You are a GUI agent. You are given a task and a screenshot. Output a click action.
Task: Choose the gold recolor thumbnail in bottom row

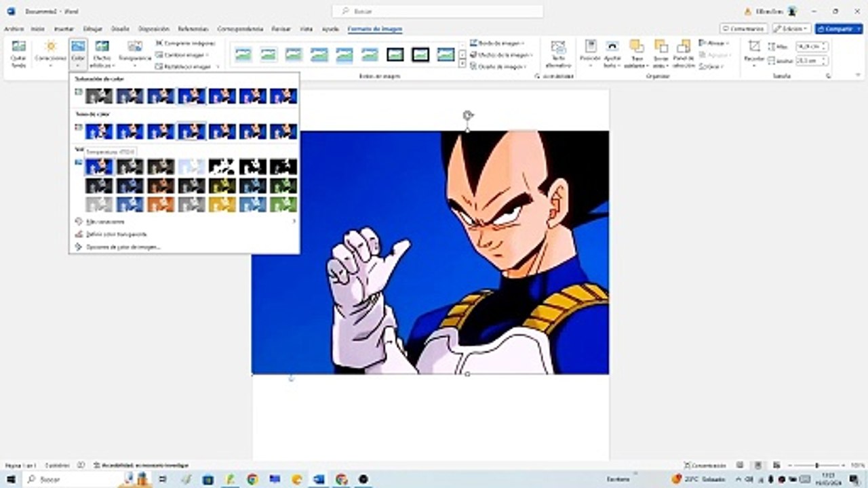click(x=222, y=204)
